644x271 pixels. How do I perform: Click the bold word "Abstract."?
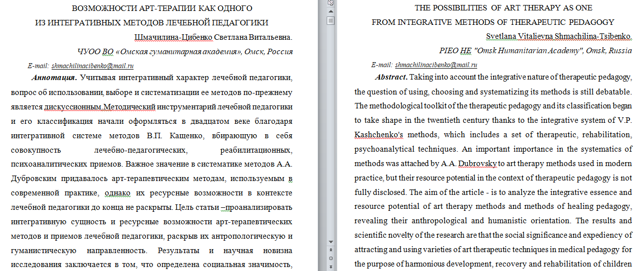[x=391, y=77]
